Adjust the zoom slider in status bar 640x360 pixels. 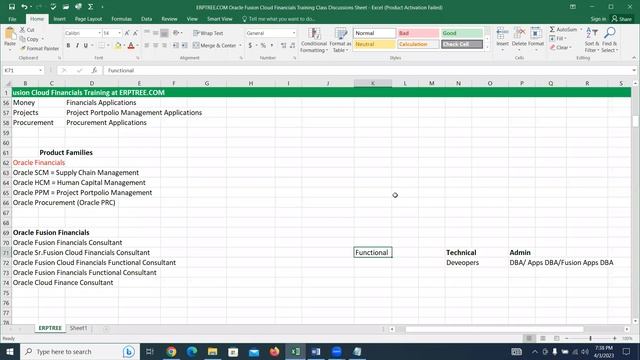click(x=590, y=338)
